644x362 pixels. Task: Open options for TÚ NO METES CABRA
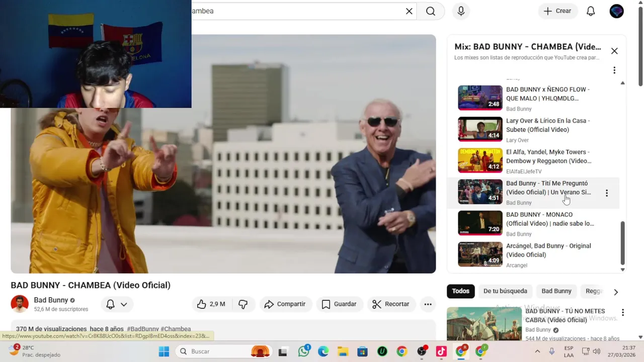tap(623, 313)
